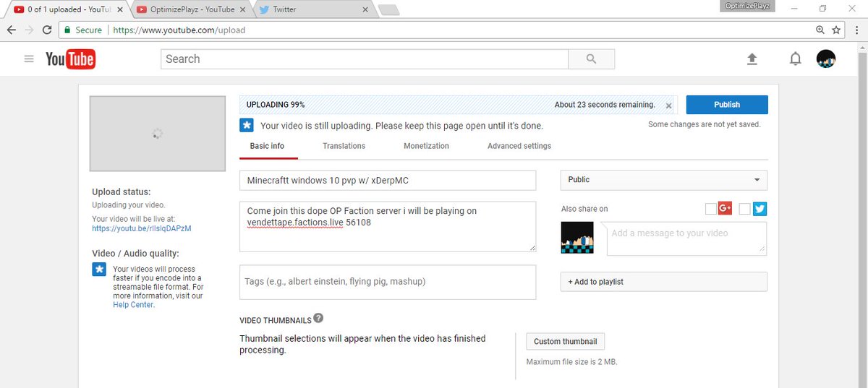The height and width of the screenshot is (388, 868).
Task: Click the star icon under Video / Audio quality
Action: [99, 270]
